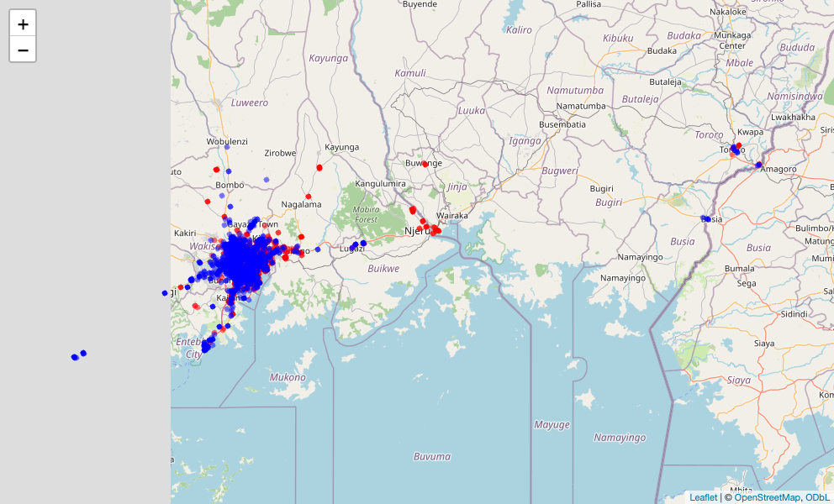This screenshot has width=834, height=504.
Task: Click the 'Wairaka' town label
Action: click(452, 215)
